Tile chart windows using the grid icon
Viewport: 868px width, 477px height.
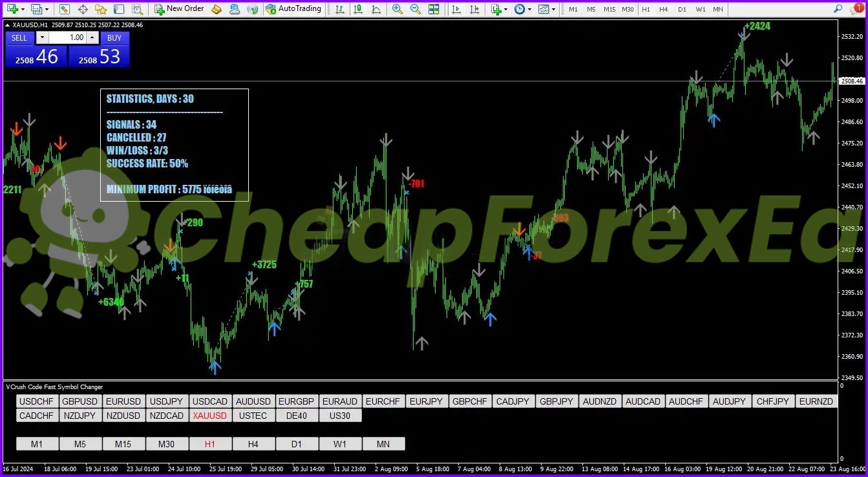tap(434, 9)
